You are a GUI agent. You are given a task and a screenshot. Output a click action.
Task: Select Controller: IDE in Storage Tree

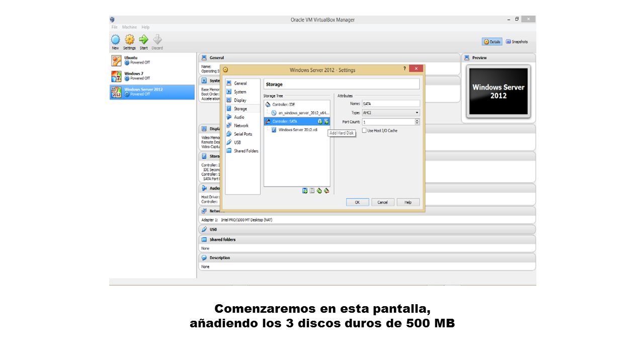point(297,105)
